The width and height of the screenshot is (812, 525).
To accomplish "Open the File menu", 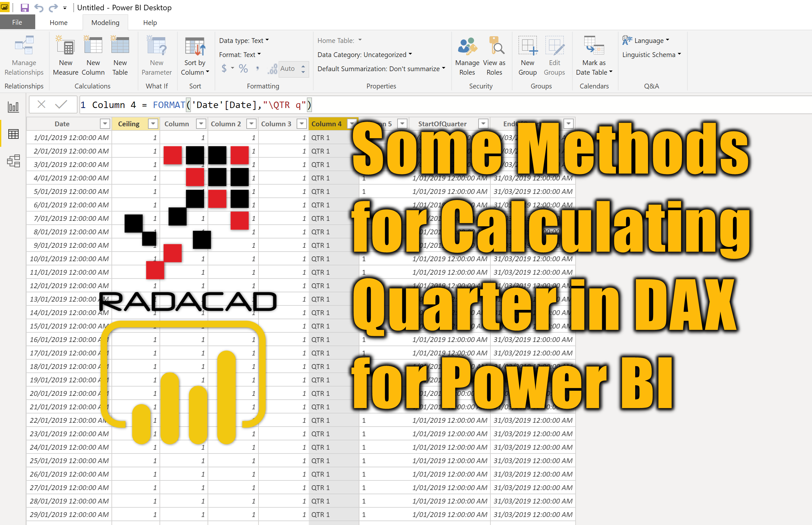I will click(x=17, y=22).
